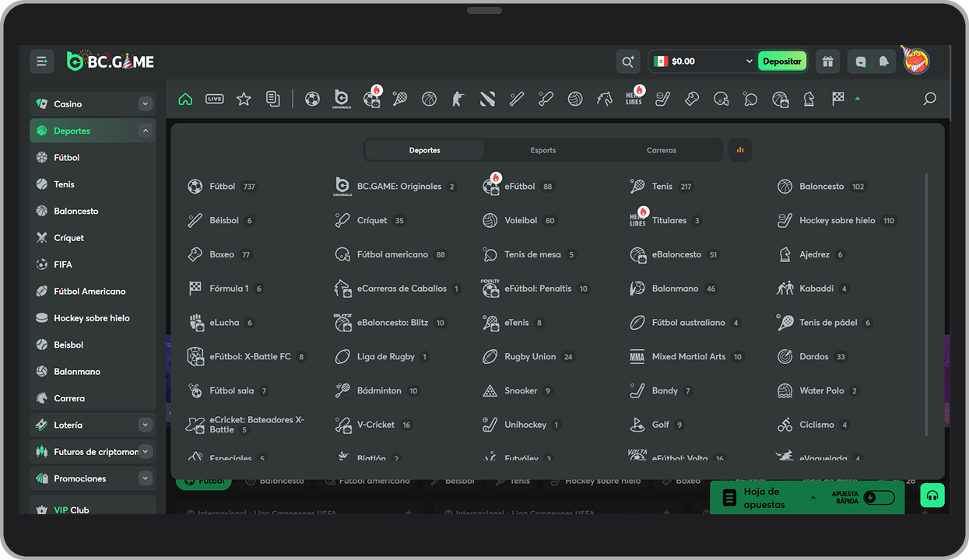Expand the Promociones menu in the sidebar
The image size is (969, 560).
click(x=145, y=478)
